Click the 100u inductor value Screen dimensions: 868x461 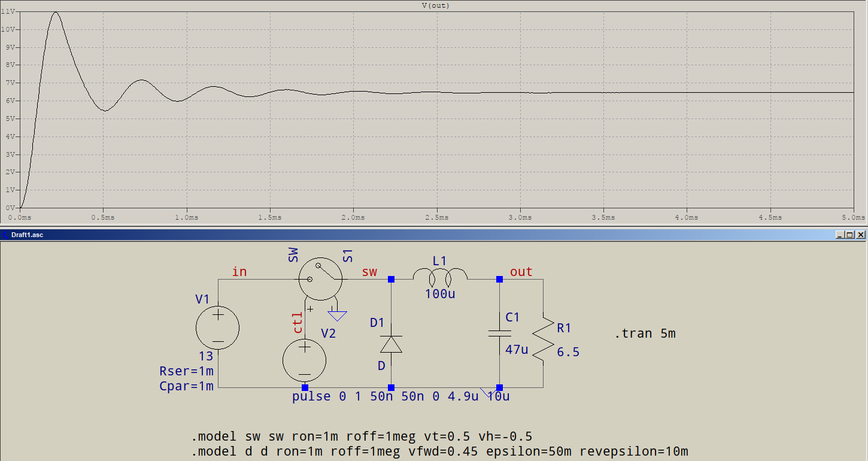pyautogui.click(x=440, y=294)
